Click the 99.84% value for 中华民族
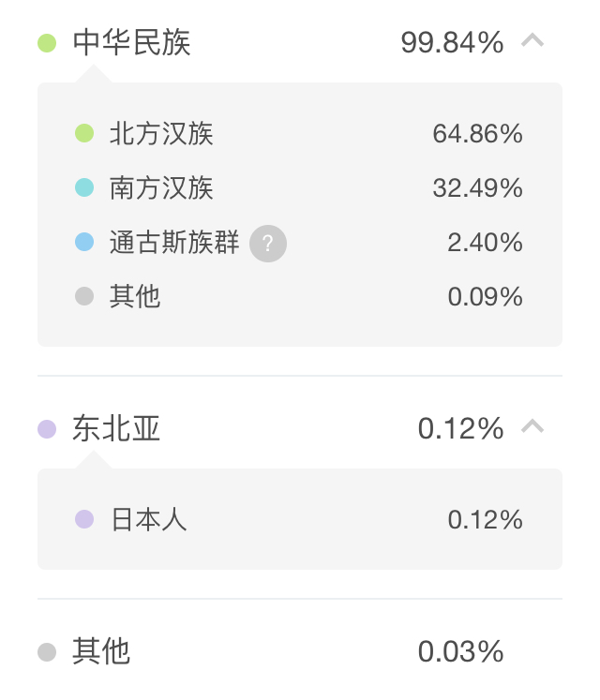600x700 pixels. point(452,43)
